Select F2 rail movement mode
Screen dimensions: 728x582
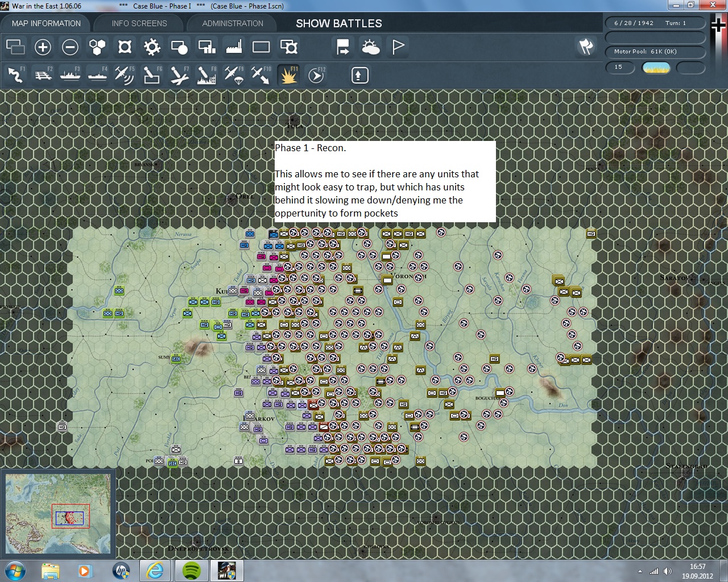(x=43, y=75)
